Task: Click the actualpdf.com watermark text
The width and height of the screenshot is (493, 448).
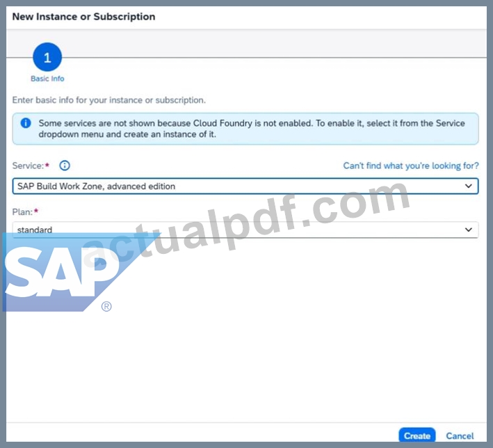Action: pos(247,222)
